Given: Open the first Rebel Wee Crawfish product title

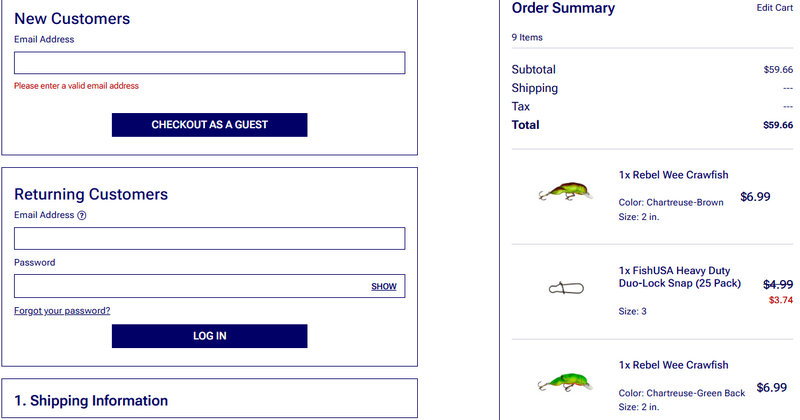Looking at the screenshot, I should (x=673, y=175).
